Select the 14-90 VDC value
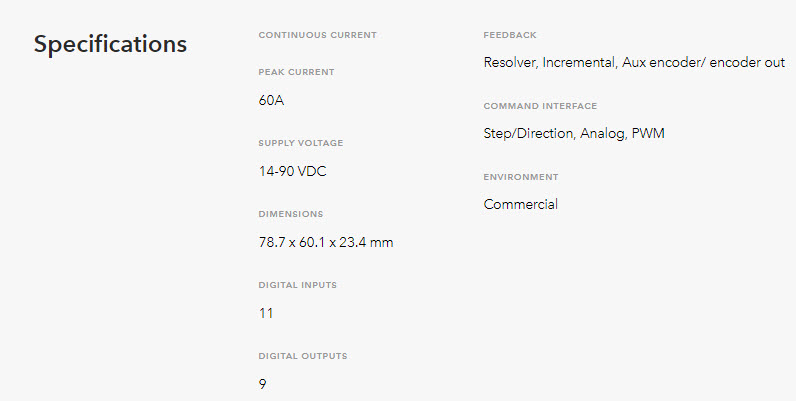This screenshot has height=401, width=796. click(x=292, y=172)
